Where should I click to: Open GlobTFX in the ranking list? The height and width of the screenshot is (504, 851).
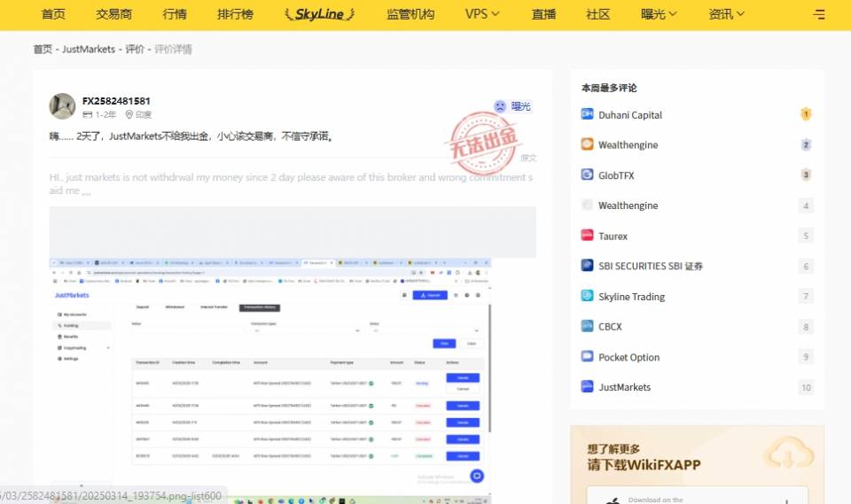[616, 175]
